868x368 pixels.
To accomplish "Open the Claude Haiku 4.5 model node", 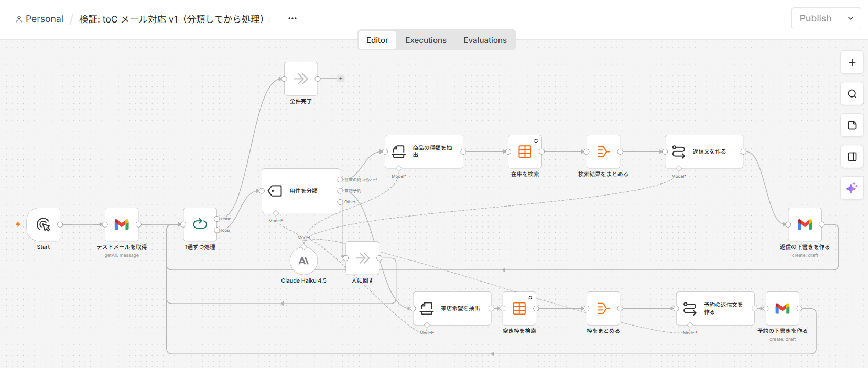I will [x=303, y=261].
